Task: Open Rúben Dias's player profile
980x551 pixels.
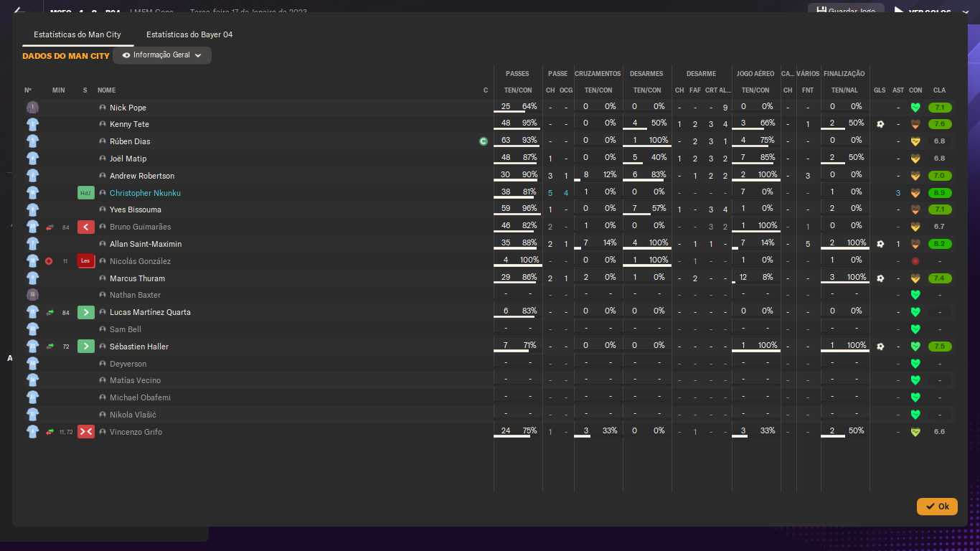Action: (x=130, y=141)
